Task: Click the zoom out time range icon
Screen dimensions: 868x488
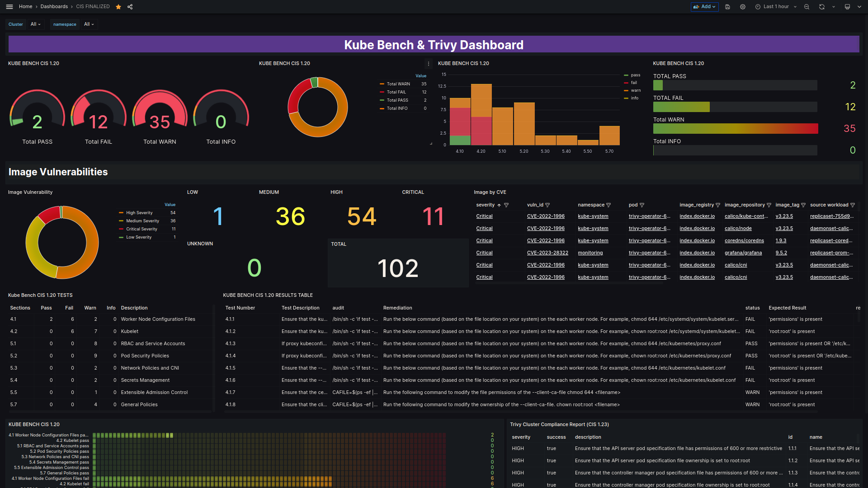Action: click(x=807, y=6)
